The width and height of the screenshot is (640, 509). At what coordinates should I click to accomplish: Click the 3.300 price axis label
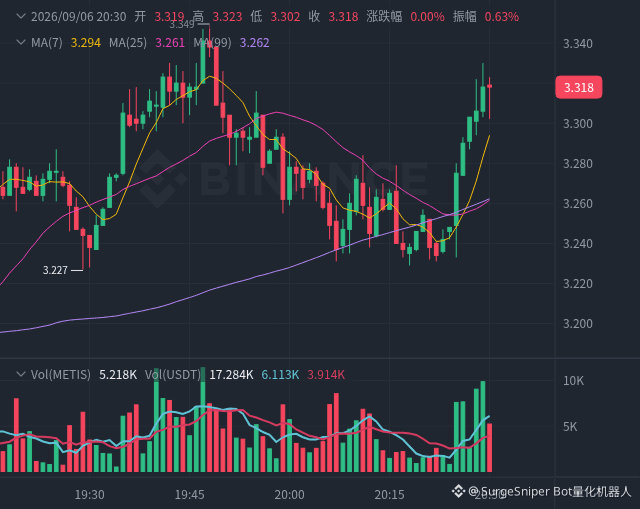coord(578,124)
